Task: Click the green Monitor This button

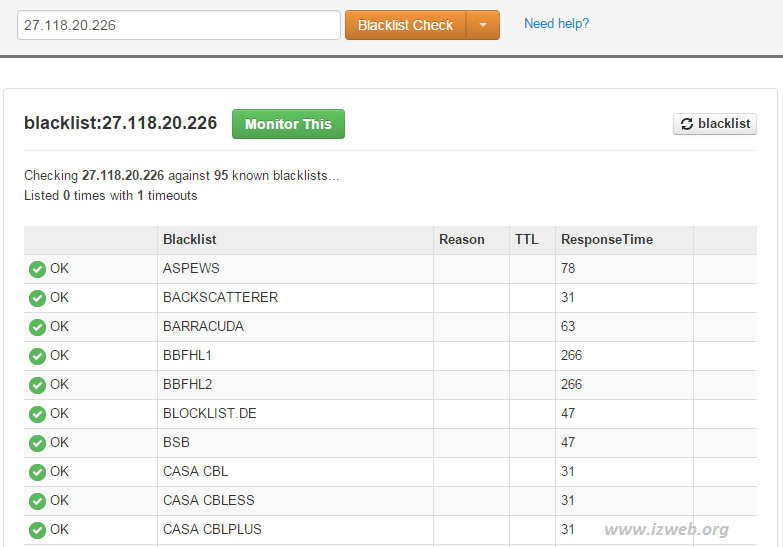Action: pyautogui.click(x=288, y=124)
